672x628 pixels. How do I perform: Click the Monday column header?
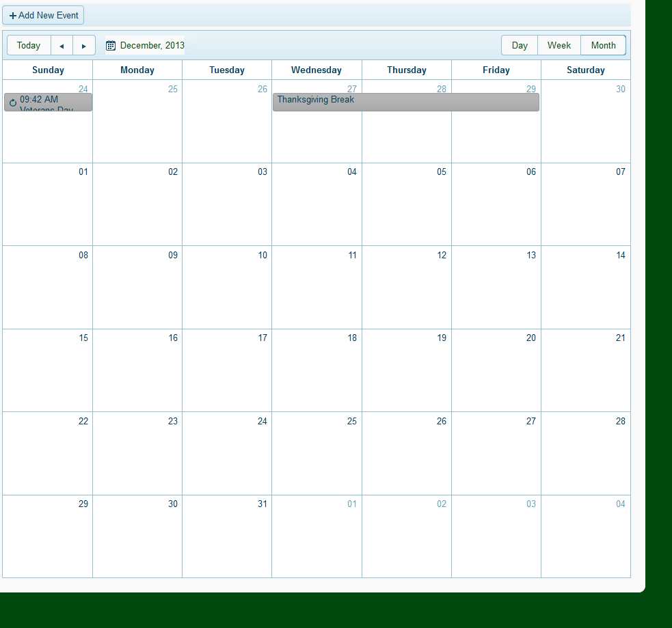coord(137,70)
